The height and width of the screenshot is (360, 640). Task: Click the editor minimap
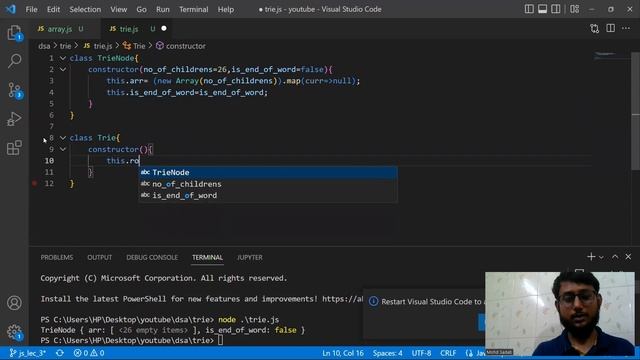coord(611,55)
